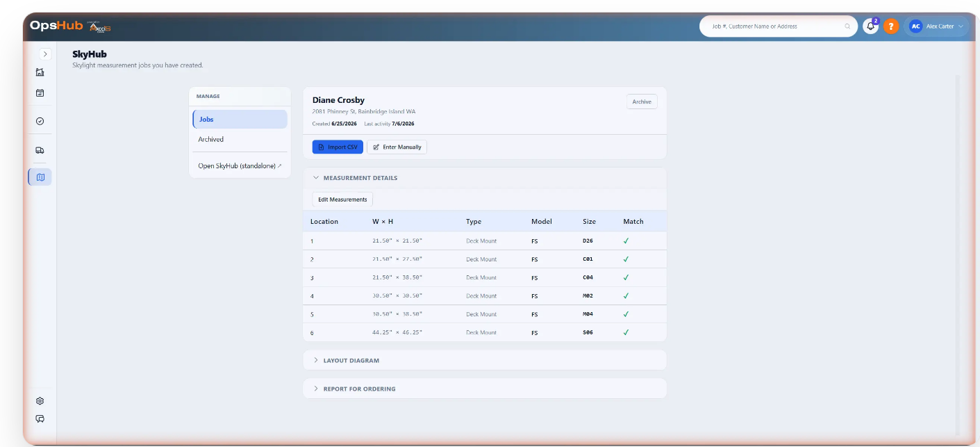Open the notifications bell icon

870,26
